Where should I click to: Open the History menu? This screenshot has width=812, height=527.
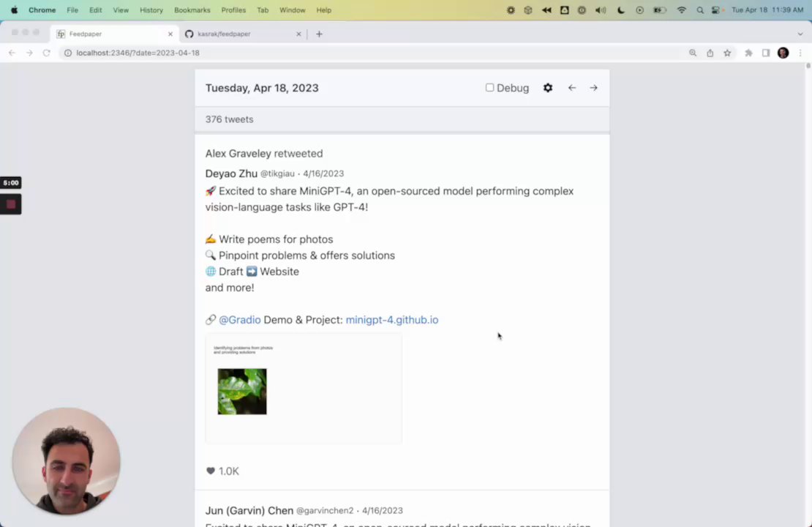[x=151, y=10]
